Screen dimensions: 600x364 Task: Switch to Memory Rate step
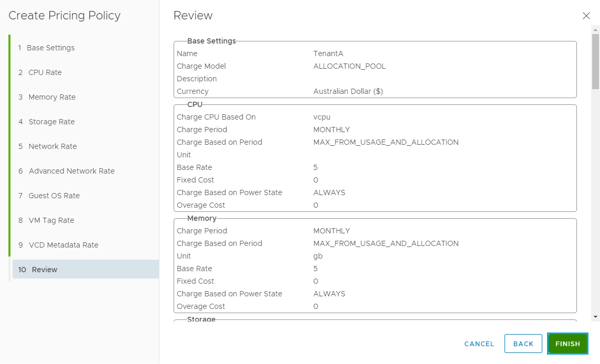(x=52, y=97)
